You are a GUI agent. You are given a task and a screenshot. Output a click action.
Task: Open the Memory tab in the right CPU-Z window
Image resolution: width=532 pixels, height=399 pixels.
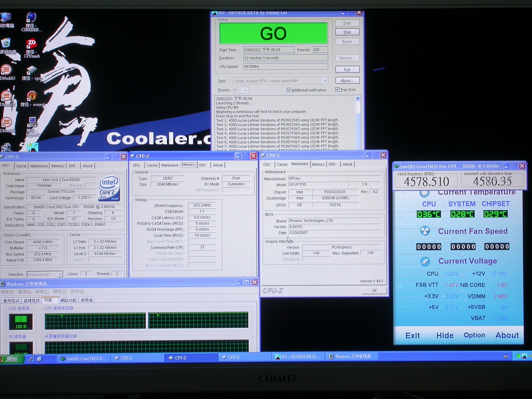point(318,164)
